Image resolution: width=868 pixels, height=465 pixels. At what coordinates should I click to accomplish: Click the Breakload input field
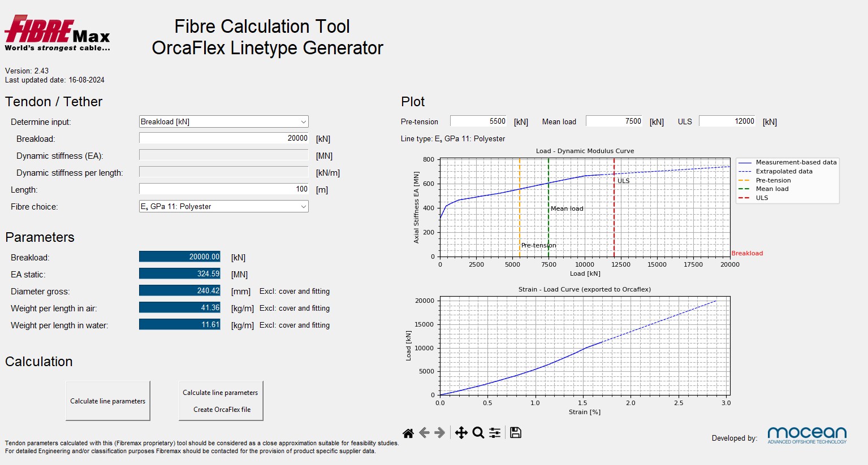coord(223,138)
